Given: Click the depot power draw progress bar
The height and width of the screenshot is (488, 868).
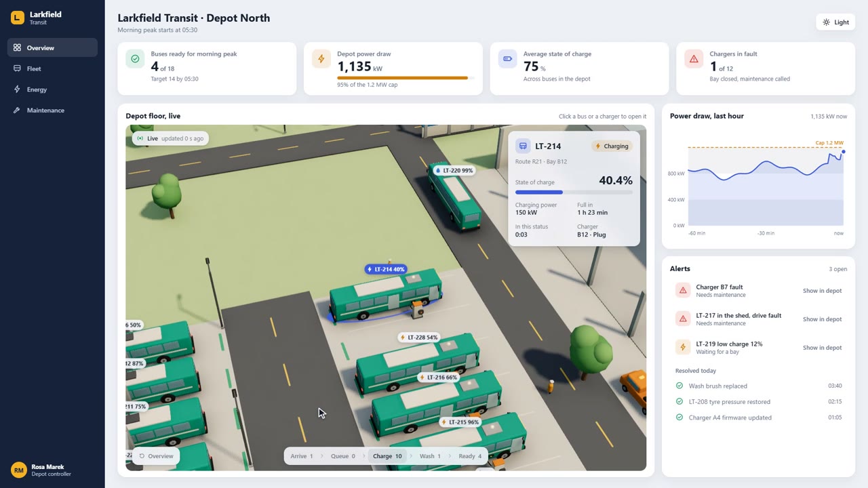Looking at the screenshot, I should 406,78.
